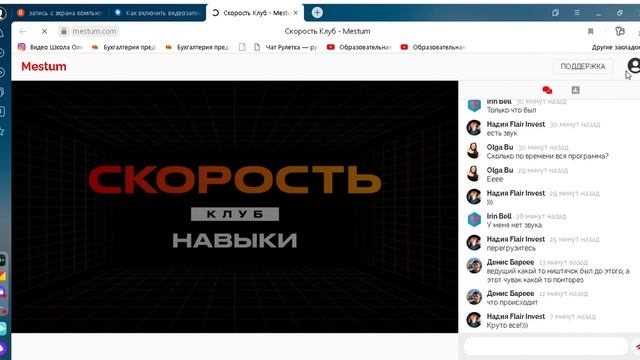Open the poll panel icon beside chat
Screen dimensions: 640x360
coord(576,90)
